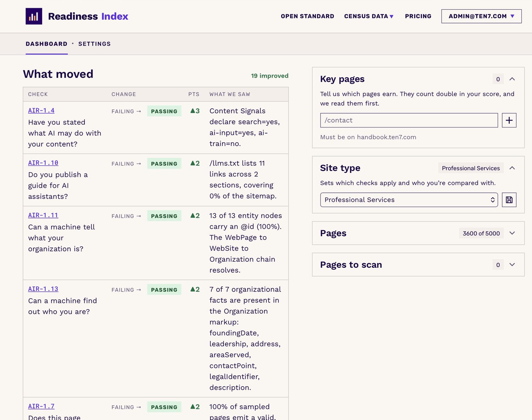Collapse the Key pages panel
Screen dimensions: 532x420
coord(512,79)
